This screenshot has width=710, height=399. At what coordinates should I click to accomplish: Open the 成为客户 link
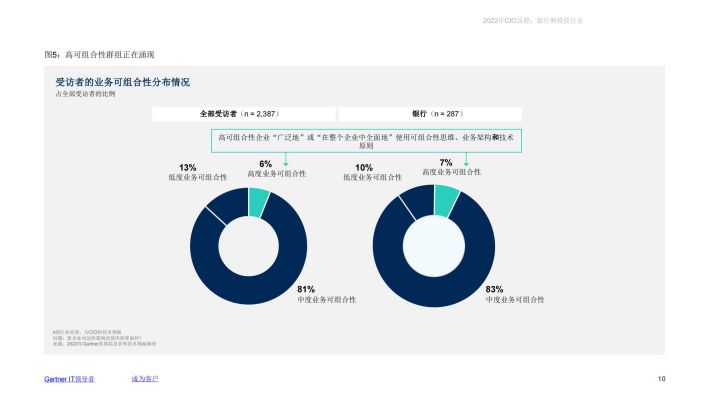145,379
